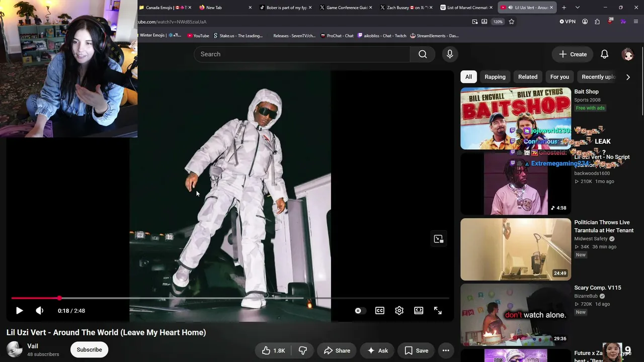The image size is (644, 362).
Task: Bookmark this page with the star
Action: click(512, 22)
